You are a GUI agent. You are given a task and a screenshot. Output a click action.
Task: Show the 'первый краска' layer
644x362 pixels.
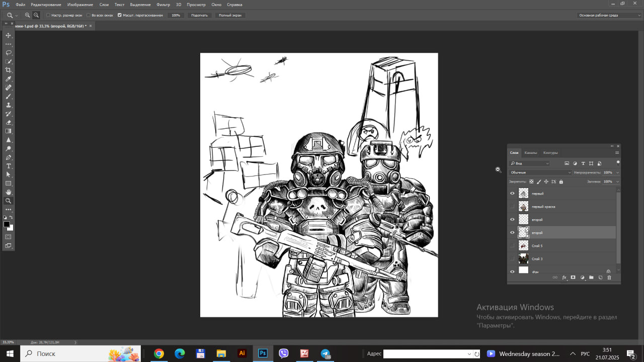512,207
